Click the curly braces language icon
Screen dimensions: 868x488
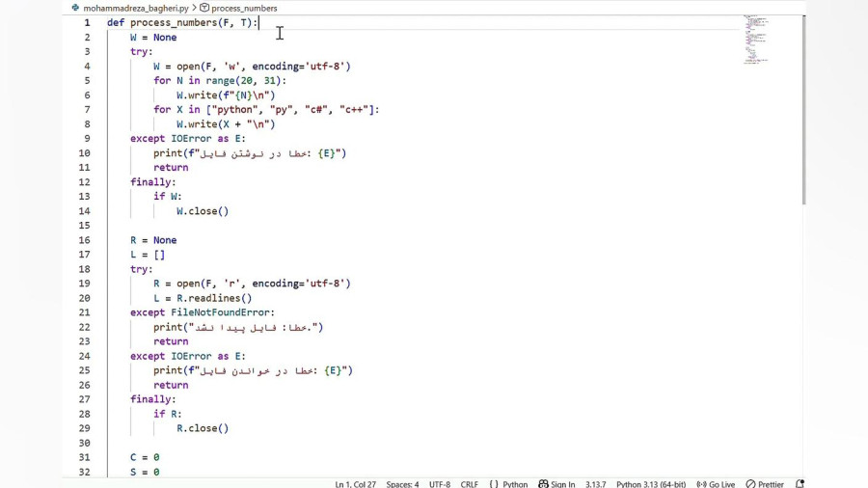[493, 484]
